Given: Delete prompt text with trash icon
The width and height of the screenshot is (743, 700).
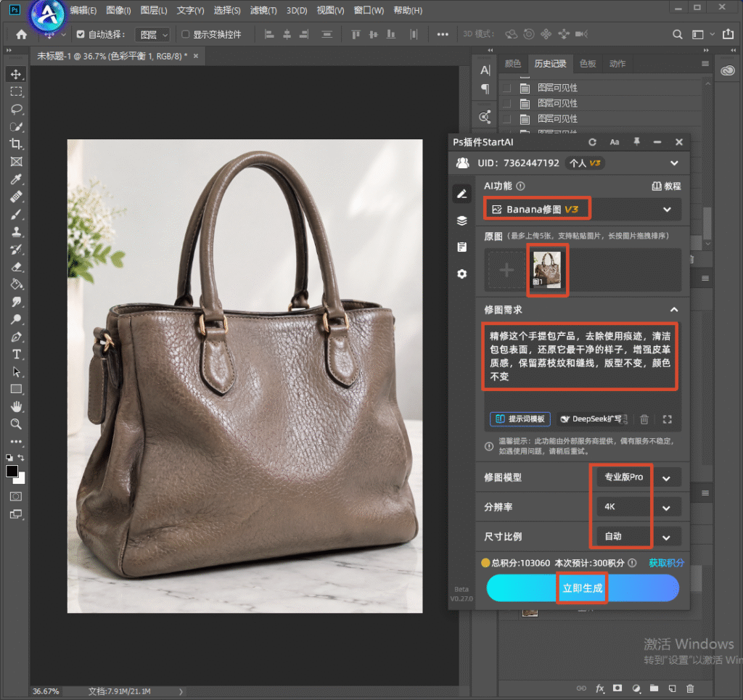Looking at the screenshot, I should 644,419.
